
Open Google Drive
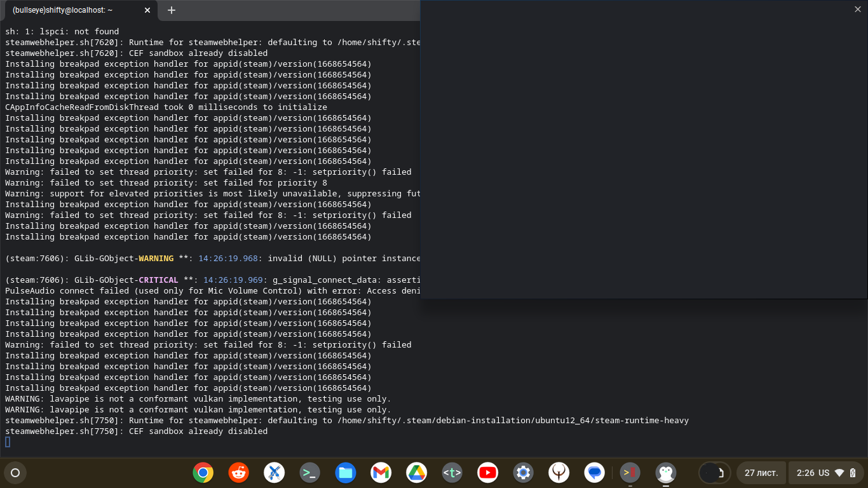pos(416,473)
